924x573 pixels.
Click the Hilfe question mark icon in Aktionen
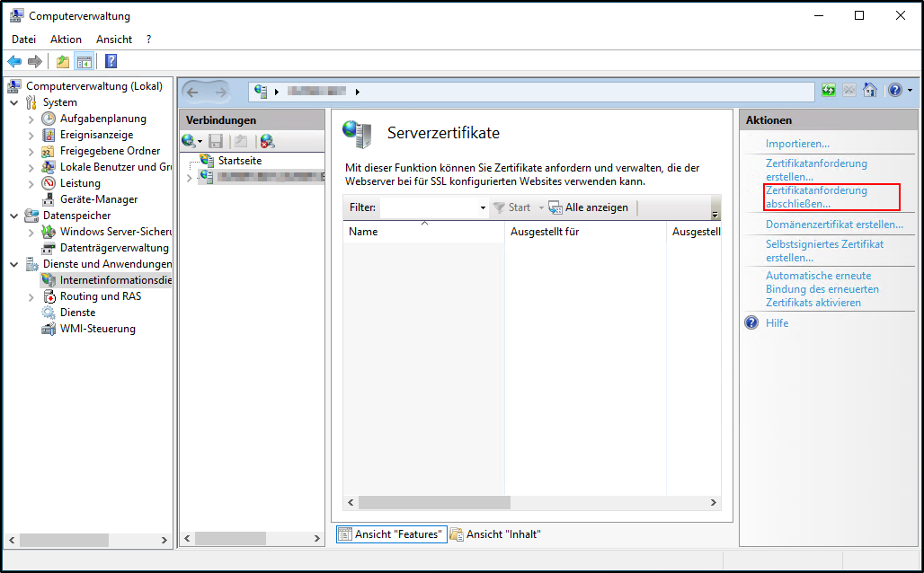point(751,322)
